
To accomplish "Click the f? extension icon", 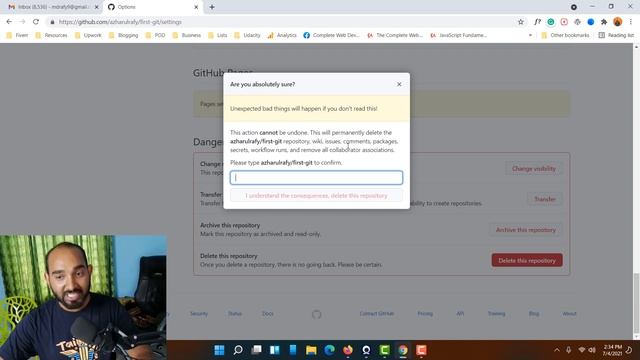I will tap(538, 22).
